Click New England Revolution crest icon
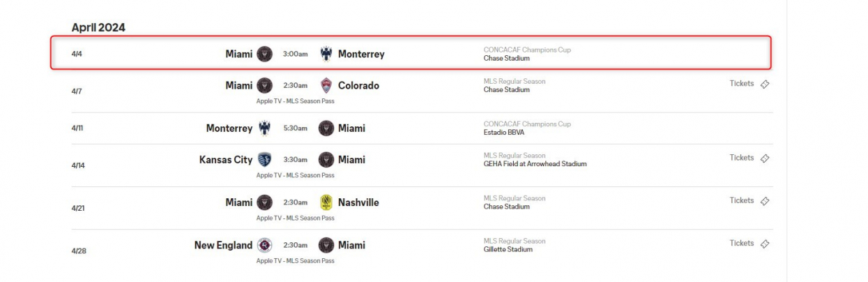Image resolution: width=868 pixels, height=282 pixels. click(264, 245)
